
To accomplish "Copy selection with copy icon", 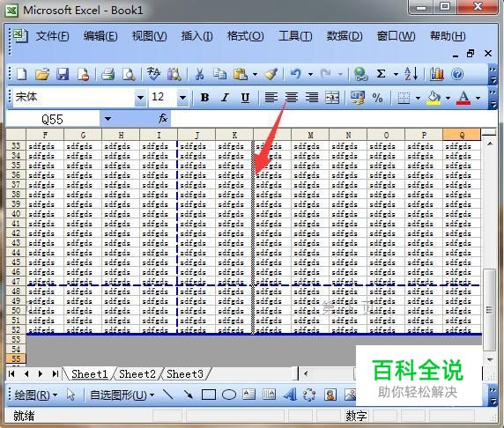I will (220, 74).
